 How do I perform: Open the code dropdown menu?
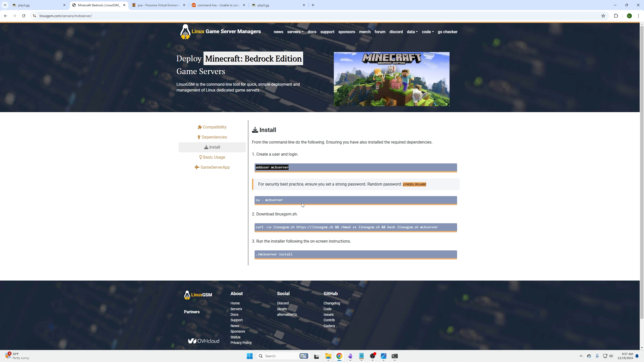point(428,32)
